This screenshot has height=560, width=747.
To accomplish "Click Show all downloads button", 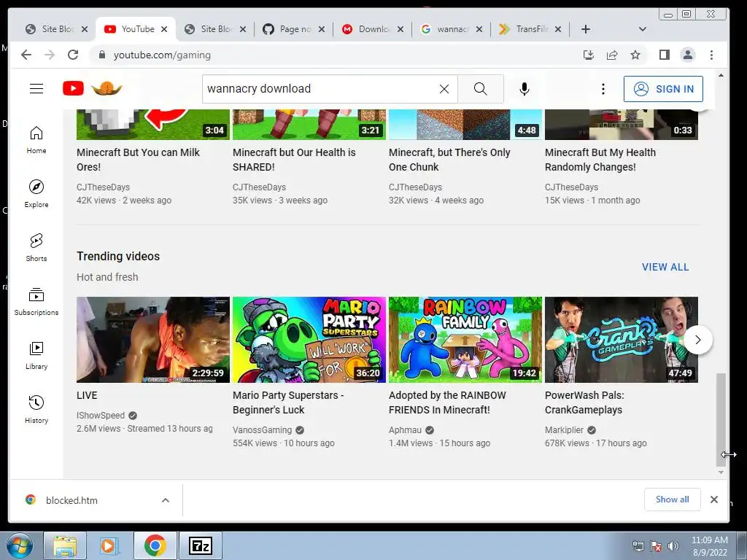I will 672,499.
